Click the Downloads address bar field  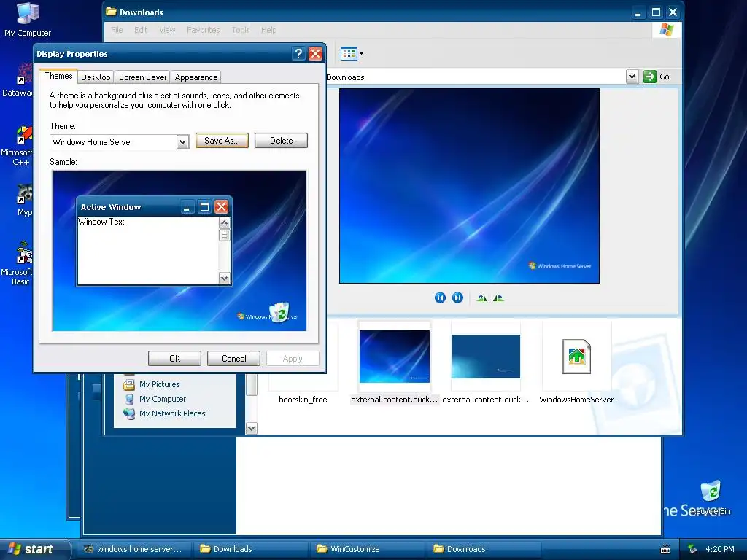point(476,77)
